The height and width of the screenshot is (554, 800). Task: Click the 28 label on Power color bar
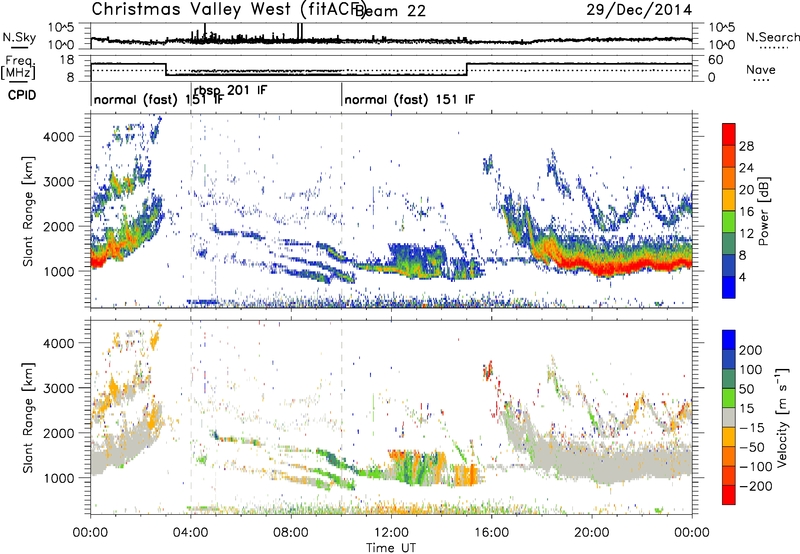coord(746,146)
